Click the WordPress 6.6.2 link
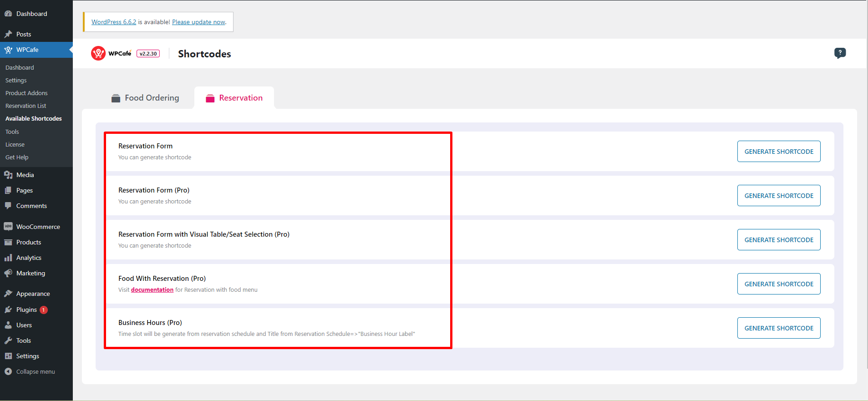868x401 pixels. point(114,22)
